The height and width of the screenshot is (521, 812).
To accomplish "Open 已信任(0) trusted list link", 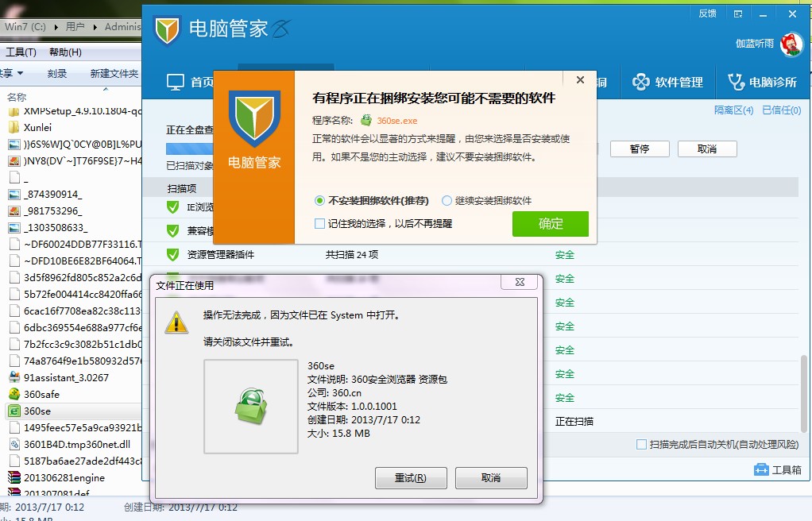I will point(782,110).
